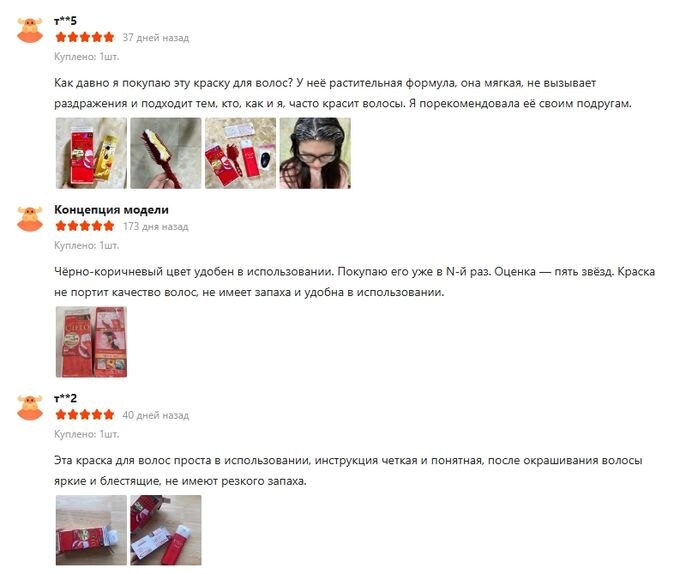Click the avatar icon of reviewer т**2
This screenshot has height=574, width=680.
30,408
